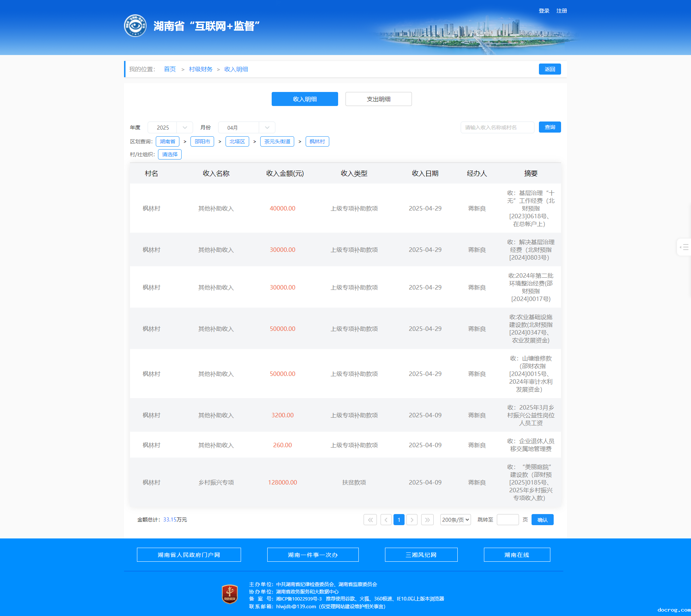Change the 200条/页 page size selector
The width and height of the screenshot is (691, 616).
(455, 520)
